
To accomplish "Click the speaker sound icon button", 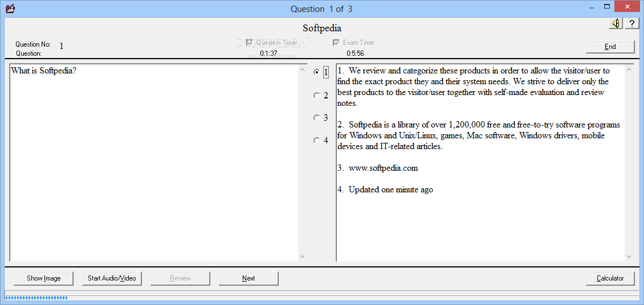I will coord(616,24).
